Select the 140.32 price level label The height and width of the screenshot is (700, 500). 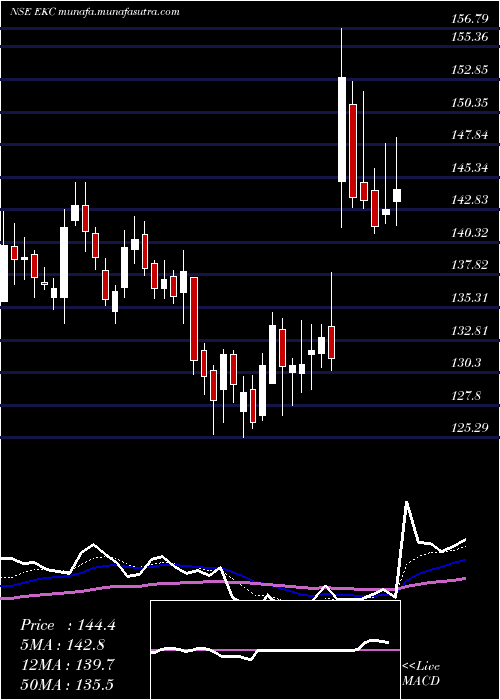point(470,233)
